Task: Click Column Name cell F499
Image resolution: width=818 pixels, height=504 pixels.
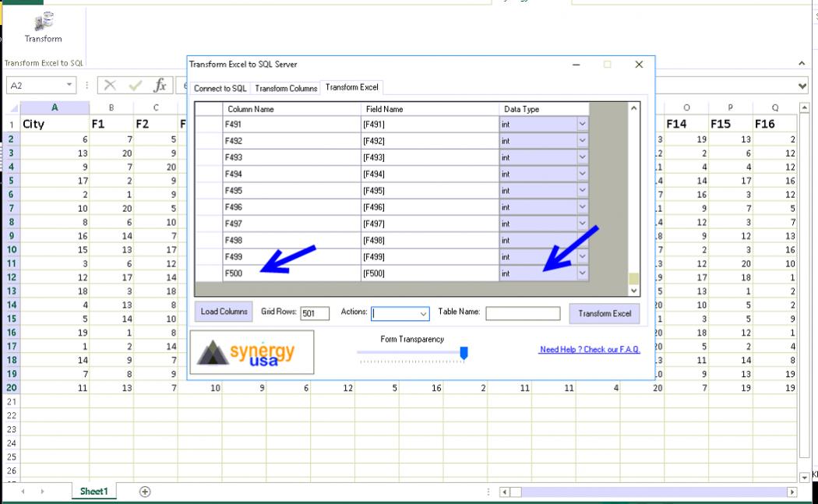Action: [291, 257]
